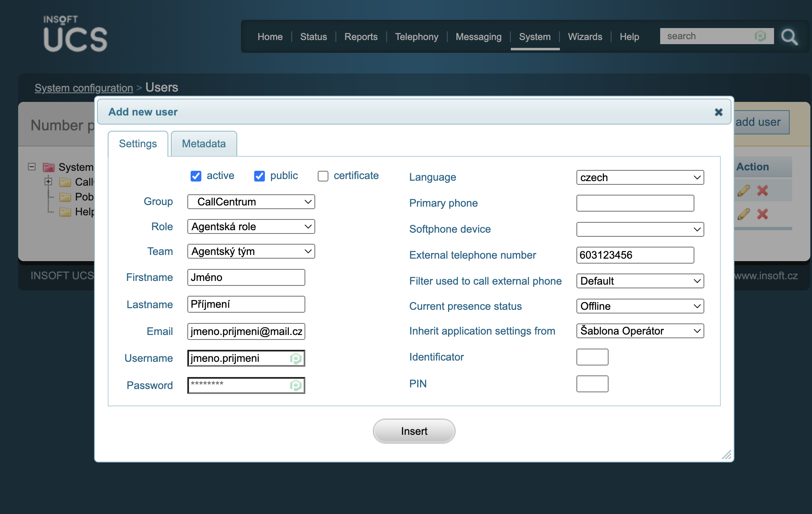
Task: Close the Add new user dialog
Action: (718, 112)
